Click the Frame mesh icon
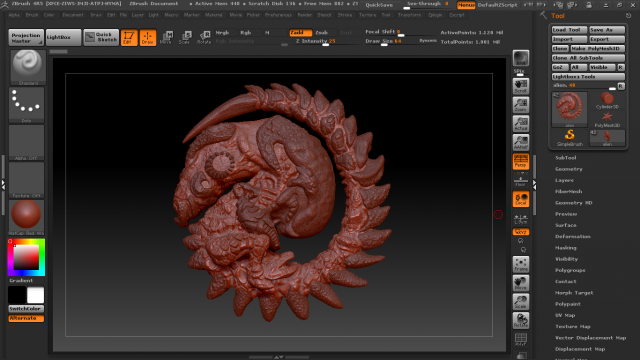This screenshot has height=360, width=640. (x=521, y=264)
